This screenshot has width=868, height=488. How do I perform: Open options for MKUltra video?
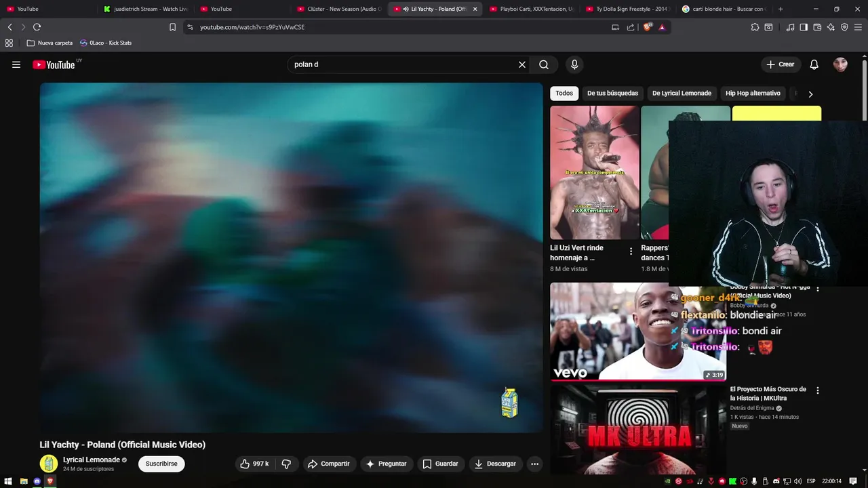tap(817, 390)
